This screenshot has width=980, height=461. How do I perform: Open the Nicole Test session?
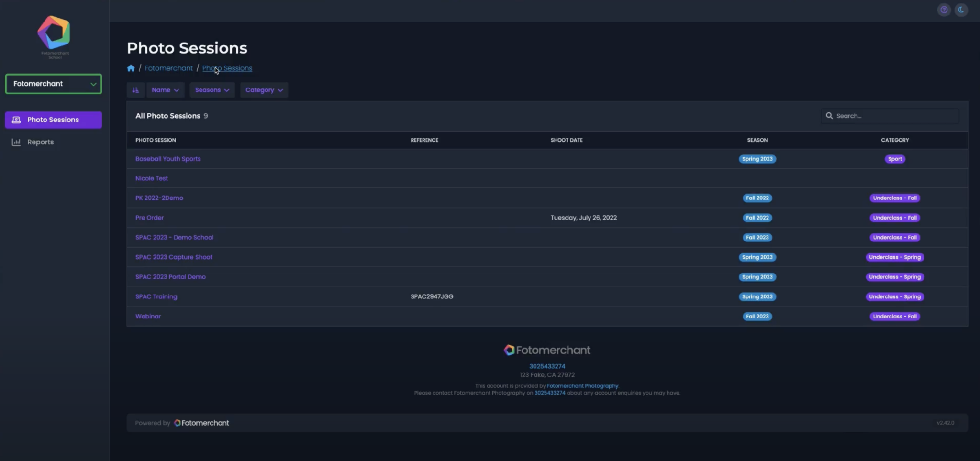(152, 178)
